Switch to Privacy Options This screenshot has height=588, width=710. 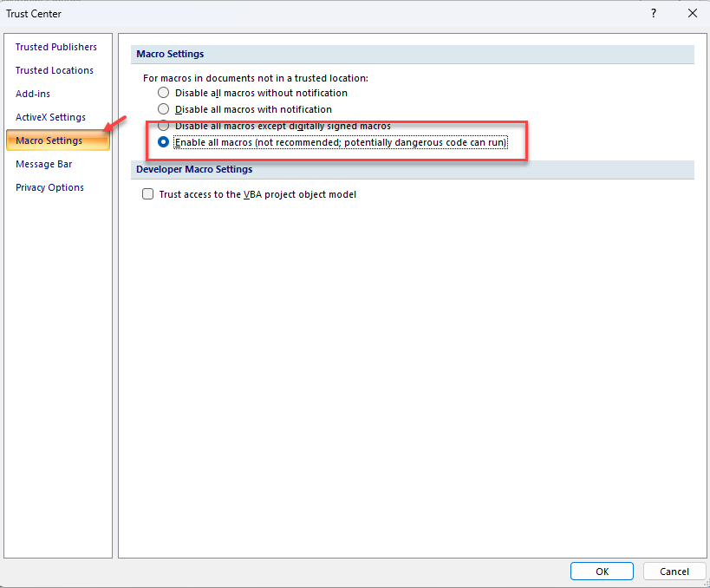49,187
